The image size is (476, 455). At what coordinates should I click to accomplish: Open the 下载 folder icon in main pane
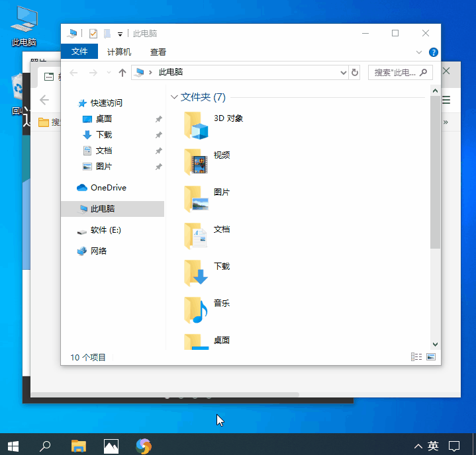click(196, 273)
